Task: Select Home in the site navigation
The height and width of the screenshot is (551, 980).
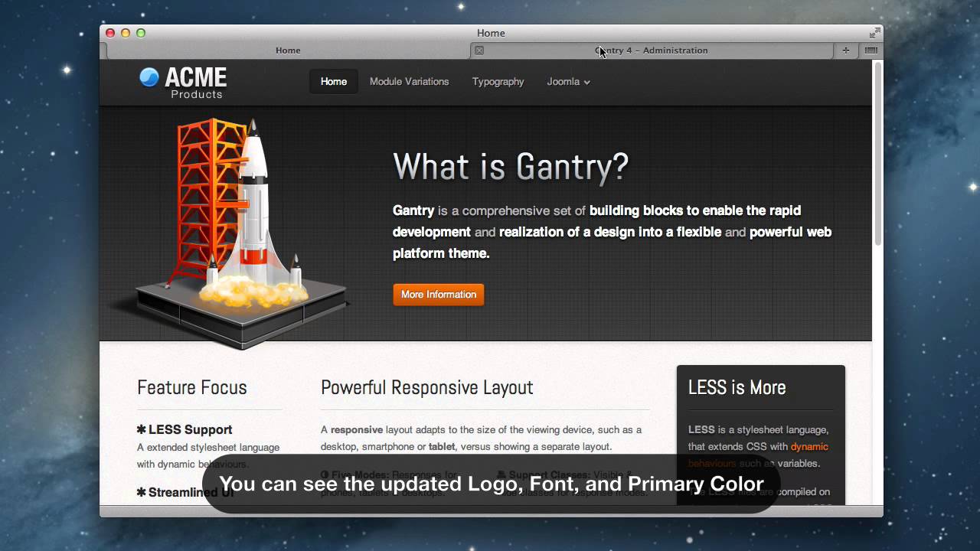Action: tap(334, 81)
